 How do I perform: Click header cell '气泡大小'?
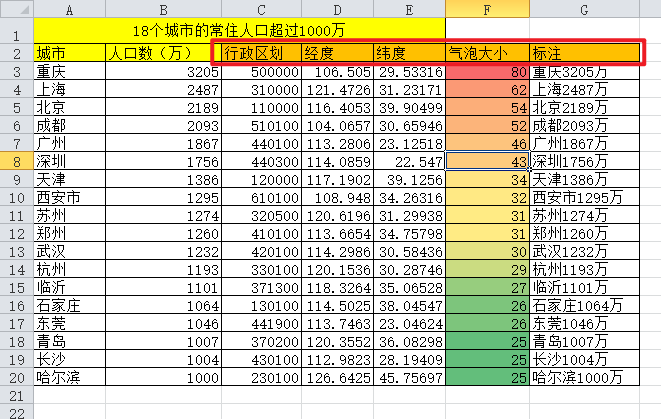[x=487, y=53]
